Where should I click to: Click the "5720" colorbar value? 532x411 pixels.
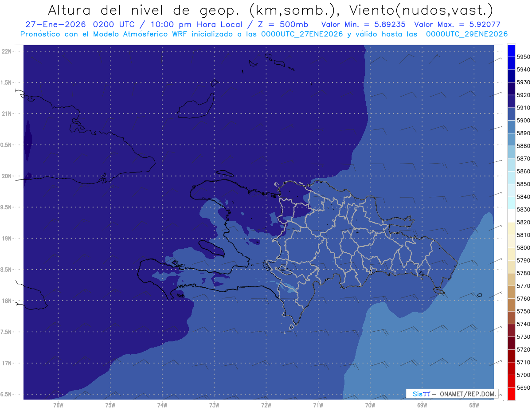(523, 350)
